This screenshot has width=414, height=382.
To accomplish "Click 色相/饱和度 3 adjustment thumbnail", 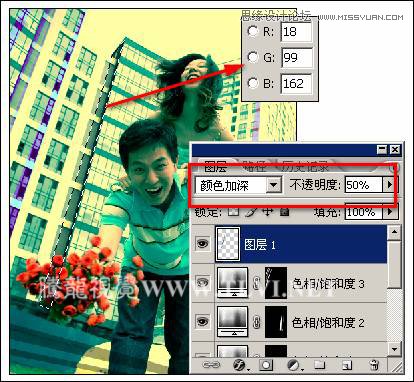I will tap(232, 283).
